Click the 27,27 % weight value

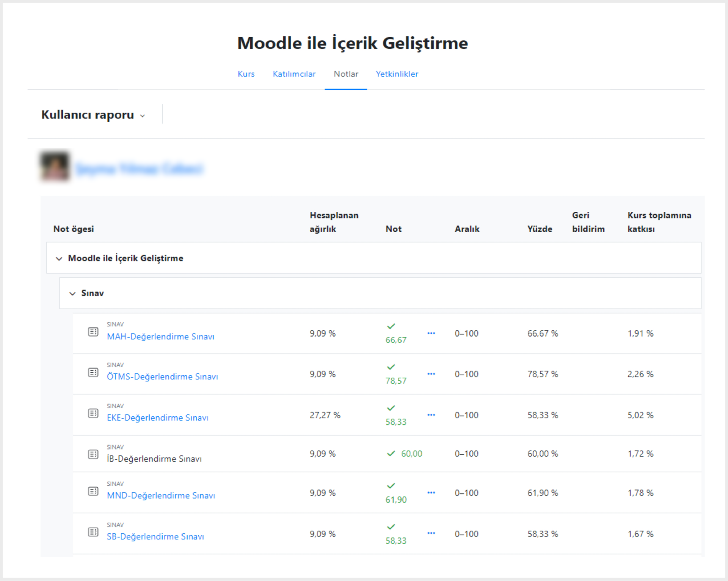pos(325,415)
